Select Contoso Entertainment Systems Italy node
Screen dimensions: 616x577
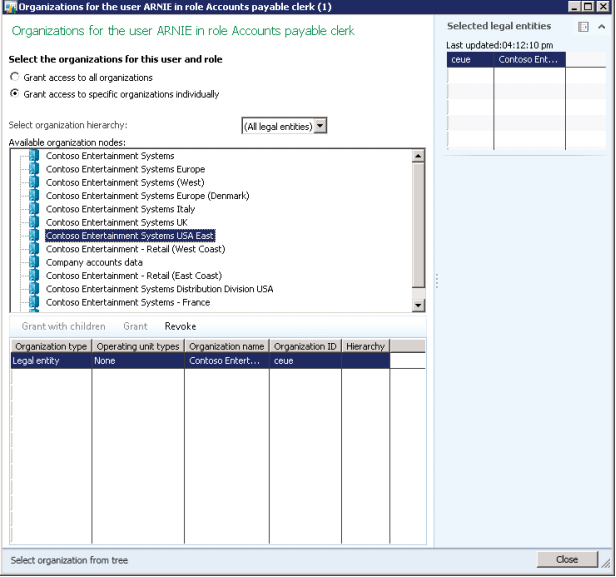tap(120, 209)
